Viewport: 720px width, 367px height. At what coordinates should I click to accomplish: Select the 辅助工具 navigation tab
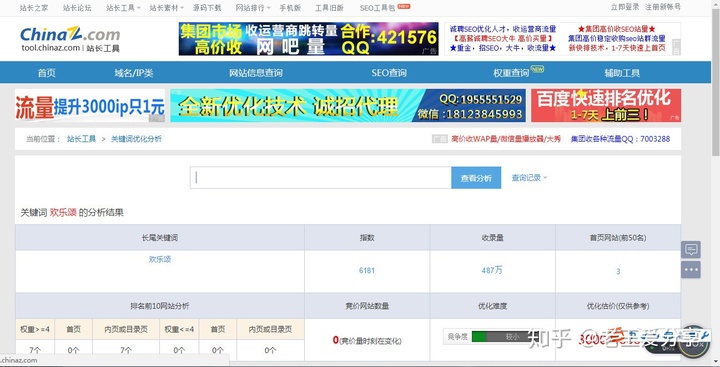click(x=622, y=73)
